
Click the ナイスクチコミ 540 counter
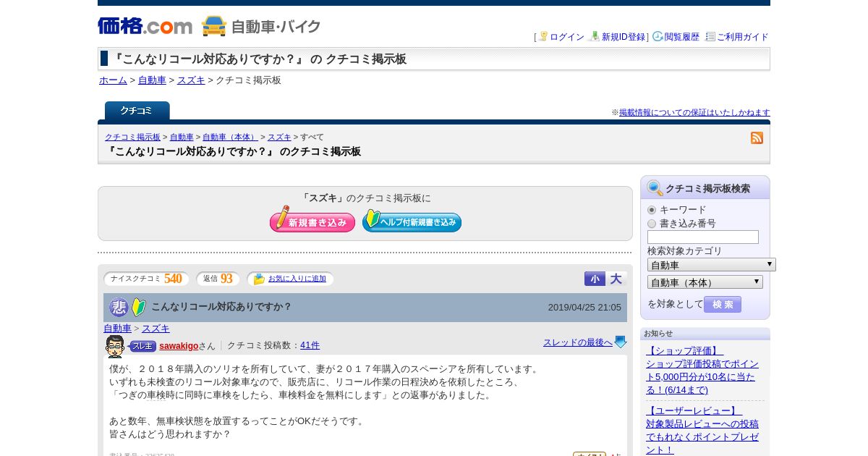click(x=147, y=279)
